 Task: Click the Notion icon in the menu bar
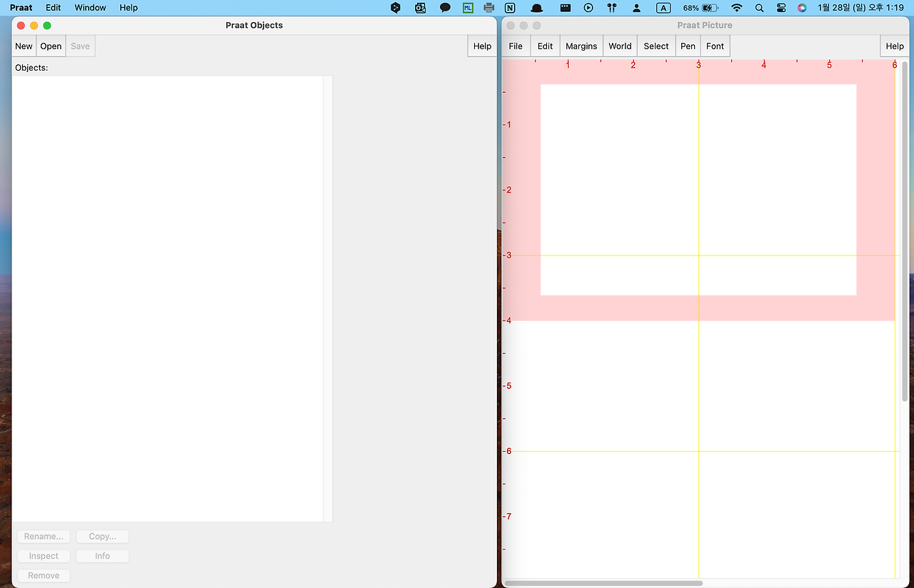point(510,8)
